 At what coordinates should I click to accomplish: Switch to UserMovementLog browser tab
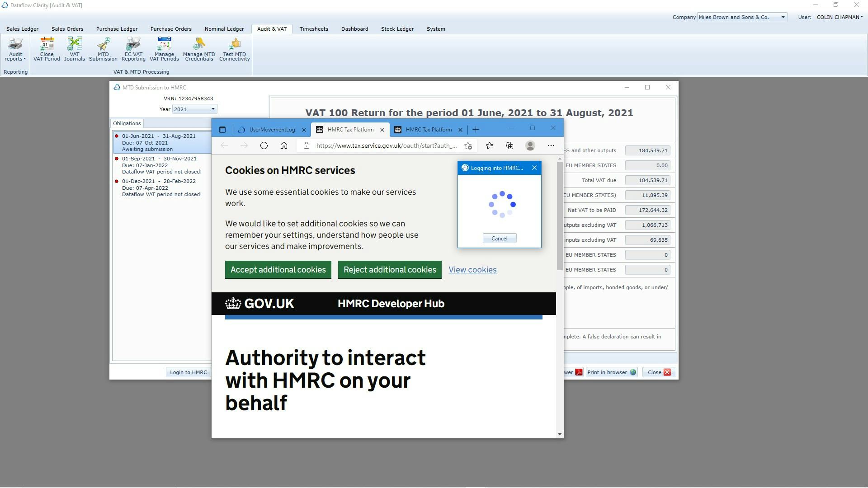click(x=272, y=130)
